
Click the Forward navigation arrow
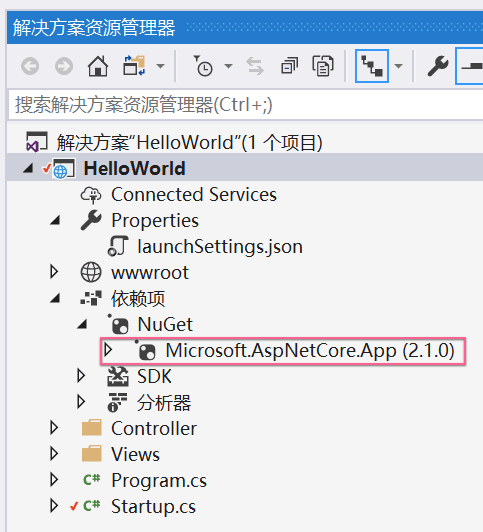point(64,66)
